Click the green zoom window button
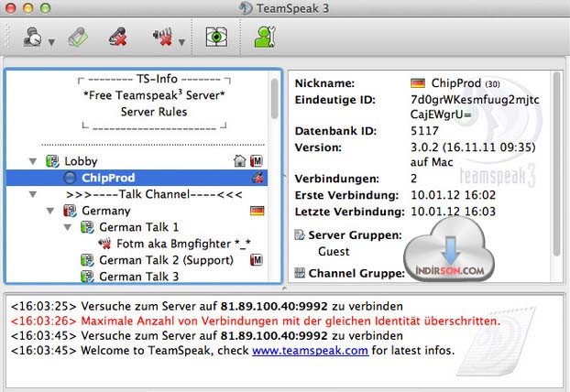The image size is (570, 392). [x=46, y=8]
